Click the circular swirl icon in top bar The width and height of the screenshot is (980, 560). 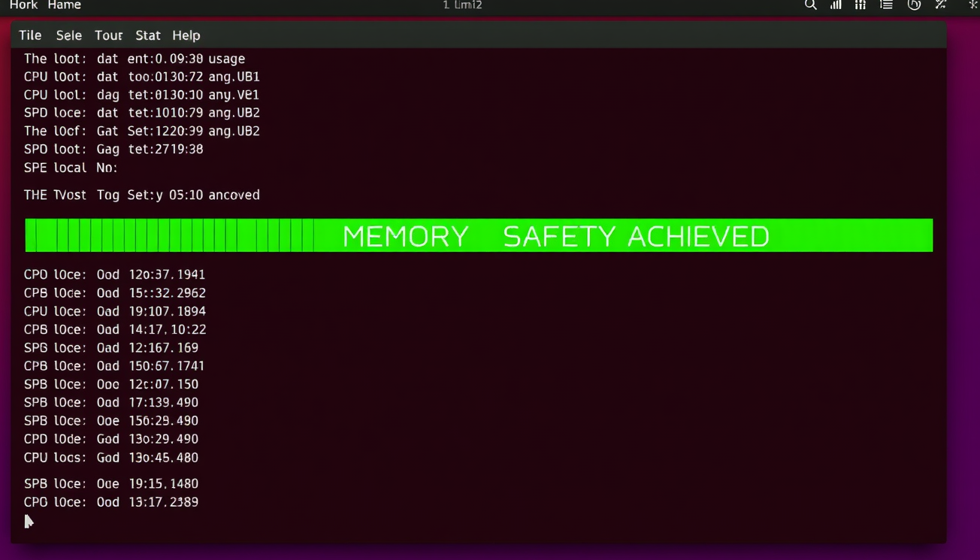click(x=914, y=5)
